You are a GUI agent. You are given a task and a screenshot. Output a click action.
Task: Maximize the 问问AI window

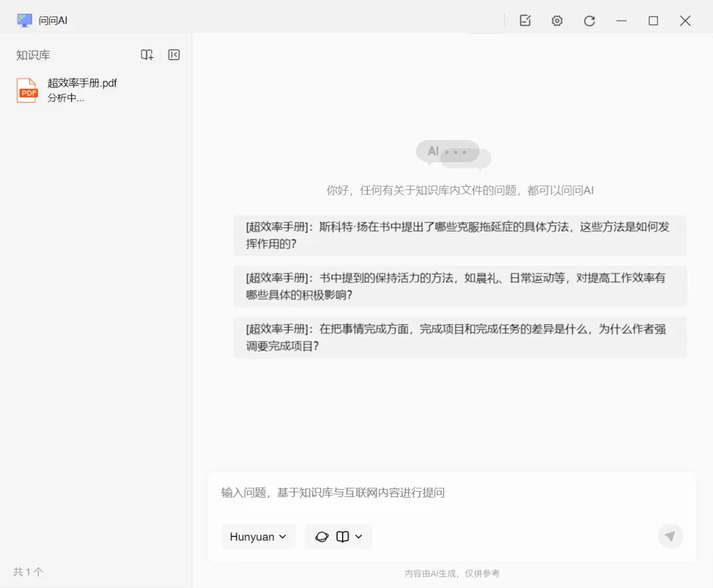(653, 20)
